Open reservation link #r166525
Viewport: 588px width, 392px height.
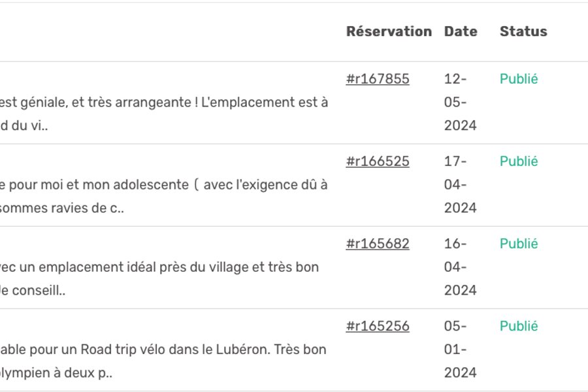[x=378, y=161]
